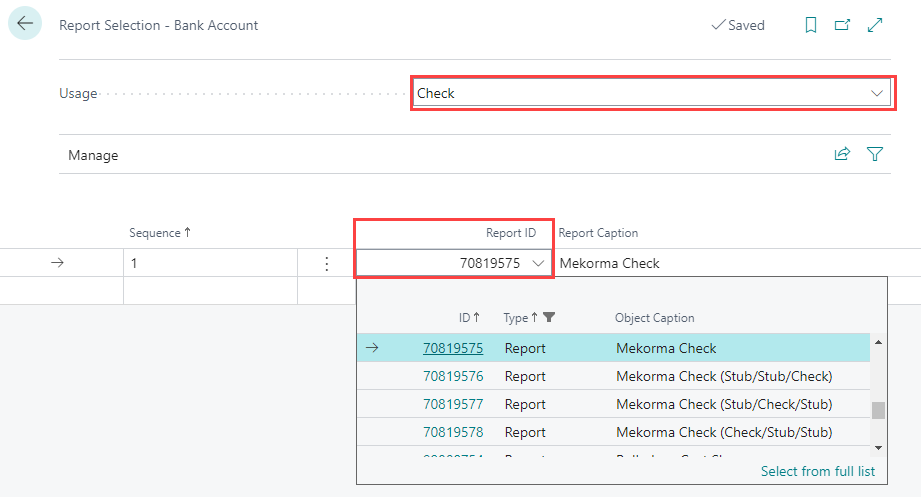Viewport: 921px width, 497px height.
Task: Open the Manage menu
Action: [93, 155]
